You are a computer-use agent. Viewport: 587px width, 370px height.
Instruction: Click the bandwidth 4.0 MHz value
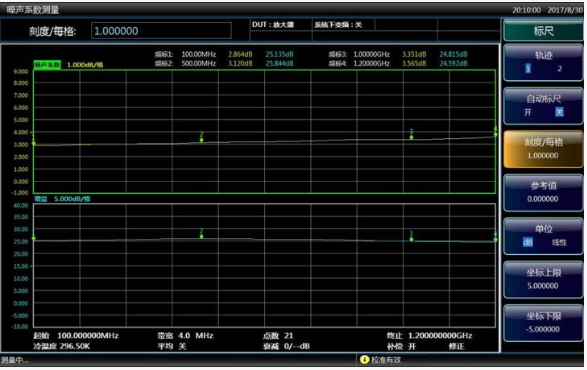[x=196, y=336]
